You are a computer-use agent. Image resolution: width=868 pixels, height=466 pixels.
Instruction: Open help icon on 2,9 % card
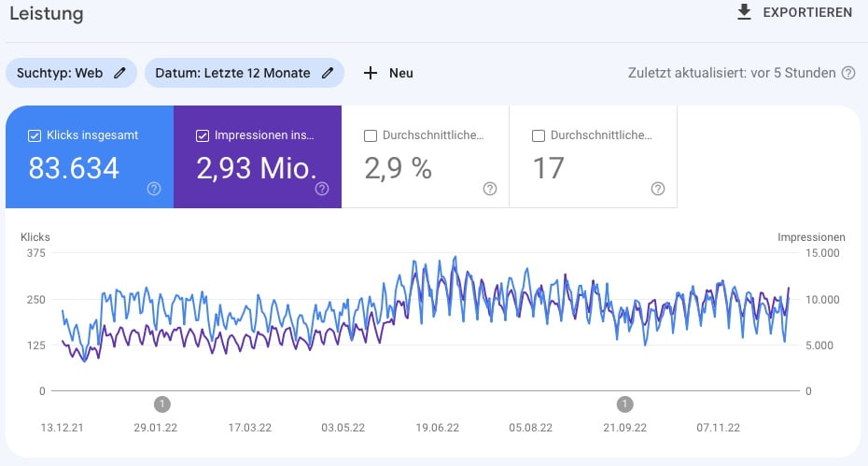point(490,189)
